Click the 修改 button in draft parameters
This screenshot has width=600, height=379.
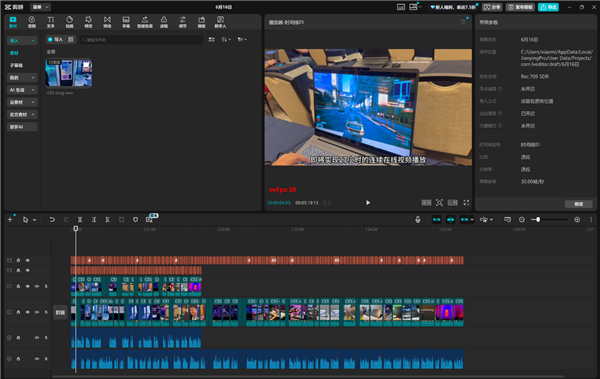(x=579, y=204)
